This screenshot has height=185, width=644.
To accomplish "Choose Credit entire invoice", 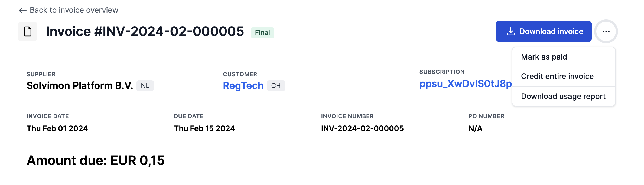I will coord(557,76).
